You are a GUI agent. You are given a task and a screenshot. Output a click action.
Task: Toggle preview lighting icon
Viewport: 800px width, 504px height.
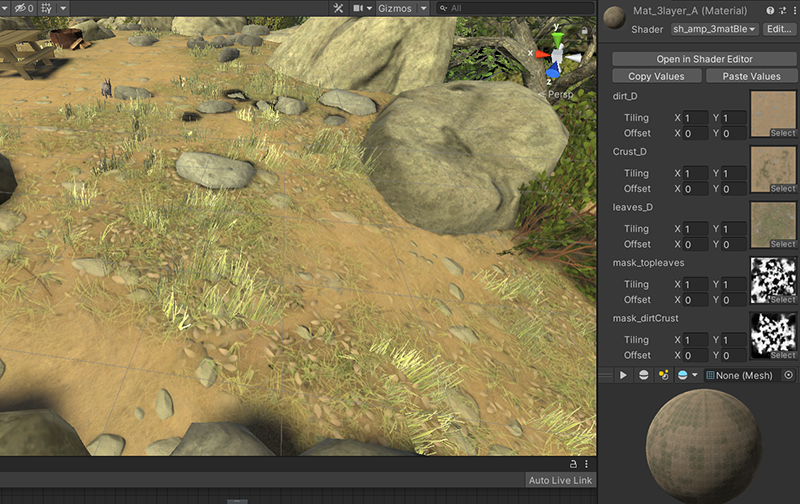tap(663, 375)
